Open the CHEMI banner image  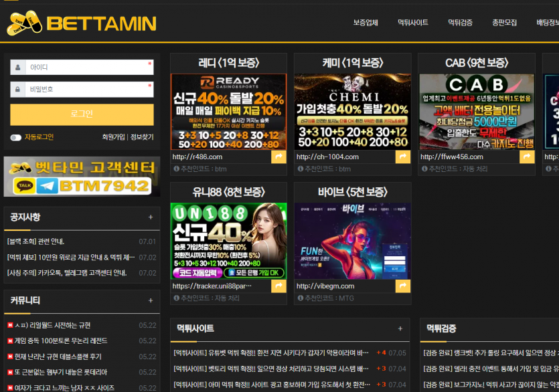coord(353,112)
